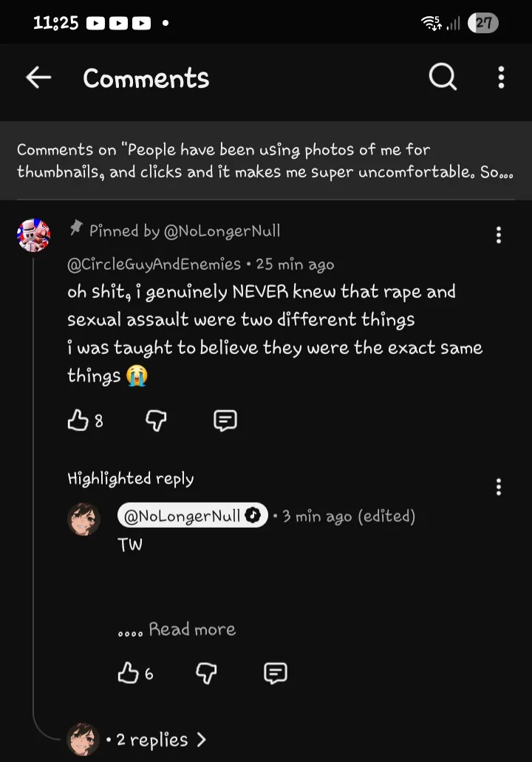Reply to NoLongerNull's highlighted reply

tap(275, 673)
